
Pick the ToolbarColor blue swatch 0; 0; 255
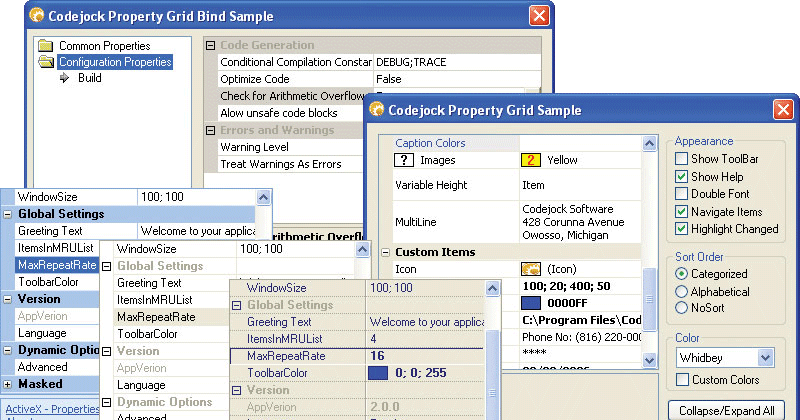pyautogui.click(x=378, y=373)
